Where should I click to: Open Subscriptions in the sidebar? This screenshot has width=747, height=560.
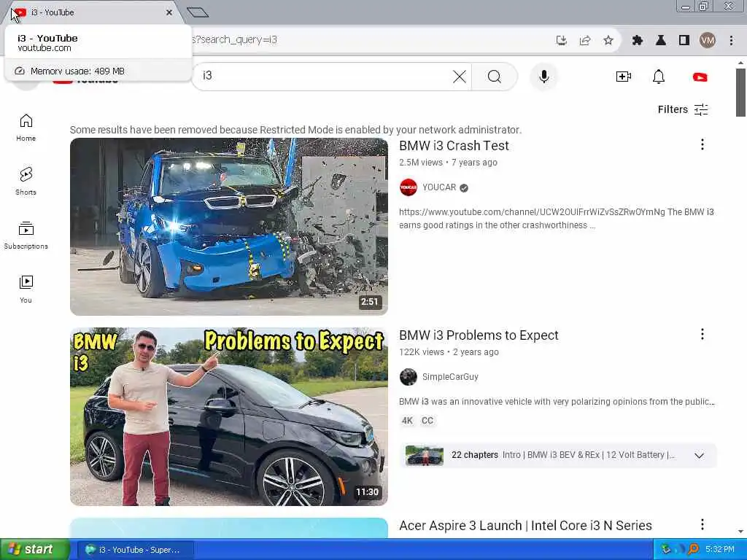26,236
